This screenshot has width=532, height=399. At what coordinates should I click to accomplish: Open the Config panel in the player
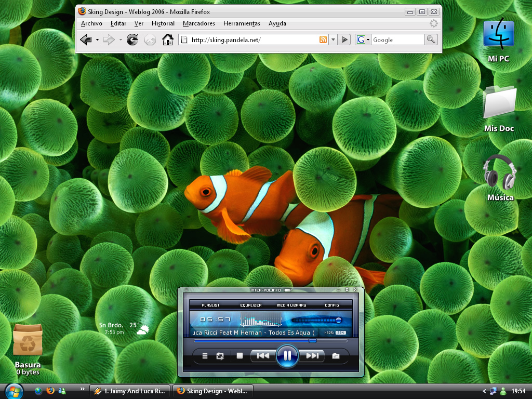click(332, 305)
